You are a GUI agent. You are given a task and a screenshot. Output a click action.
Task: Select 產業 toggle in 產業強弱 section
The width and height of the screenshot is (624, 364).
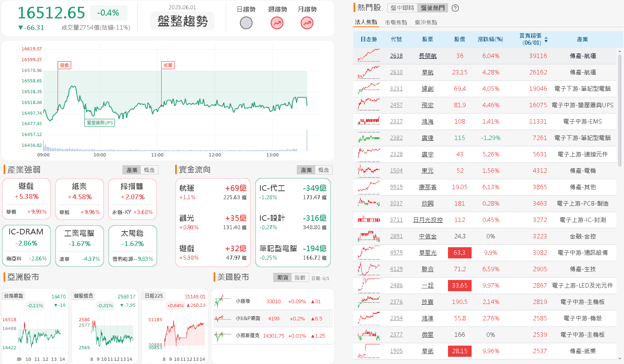point(132,170)
